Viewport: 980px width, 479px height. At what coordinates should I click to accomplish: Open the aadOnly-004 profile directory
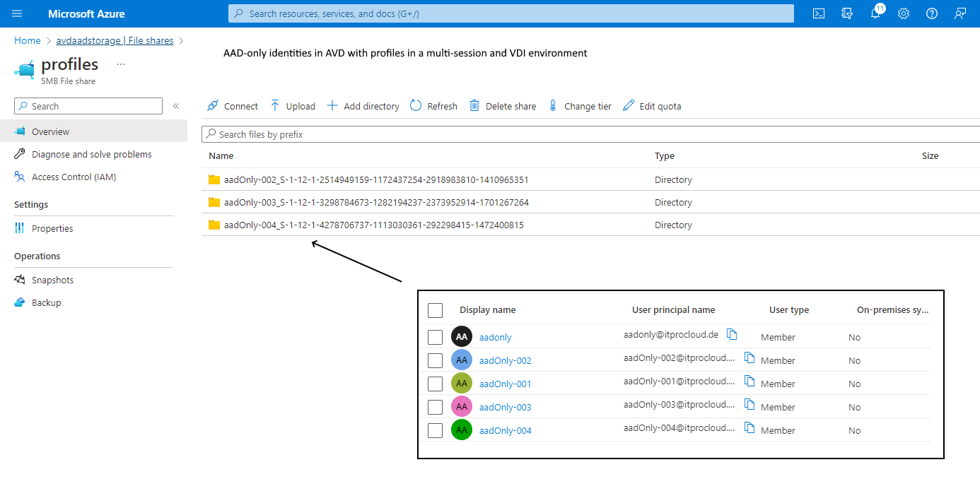[x=374, y=225]
